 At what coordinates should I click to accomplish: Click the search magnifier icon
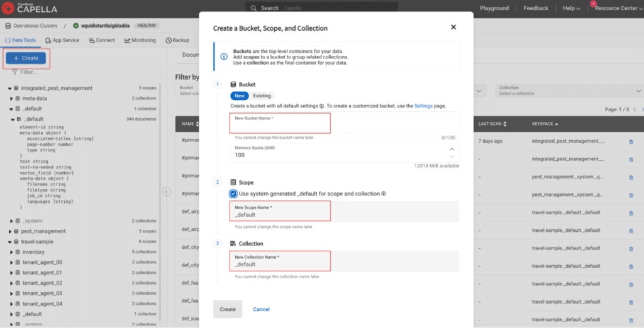pos(254,8)
